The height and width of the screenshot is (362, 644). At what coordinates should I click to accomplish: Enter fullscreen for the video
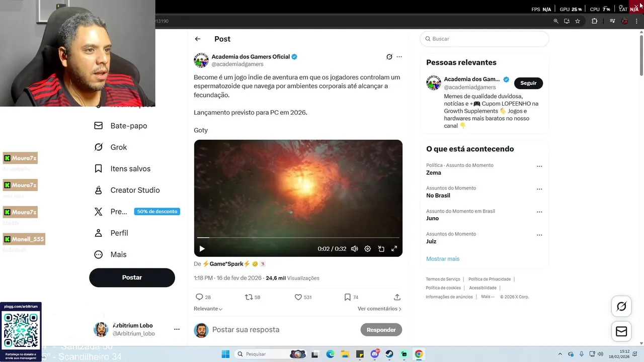(394, 249)
